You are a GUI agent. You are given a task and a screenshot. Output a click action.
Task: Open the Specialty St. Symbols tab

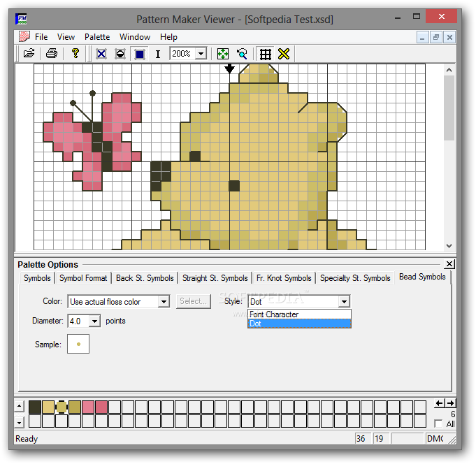(355, 278)
